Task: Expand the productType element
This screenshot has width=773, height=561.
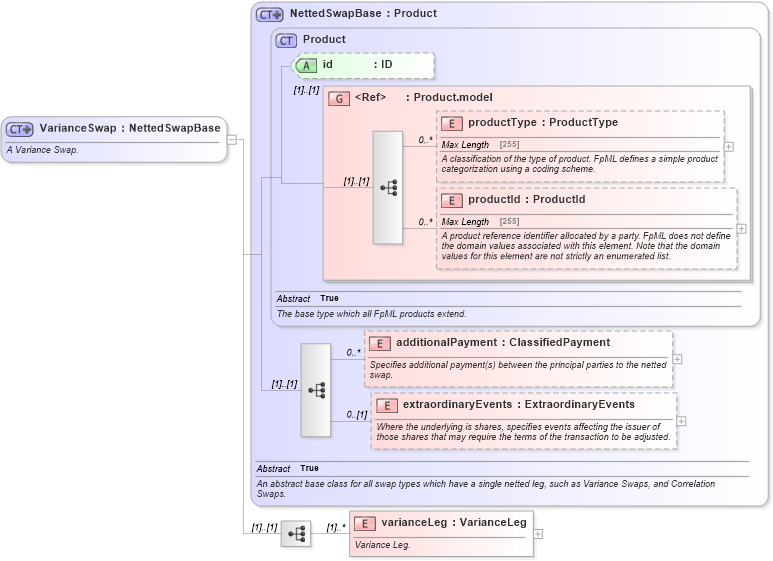Action: tap(729, 146)
